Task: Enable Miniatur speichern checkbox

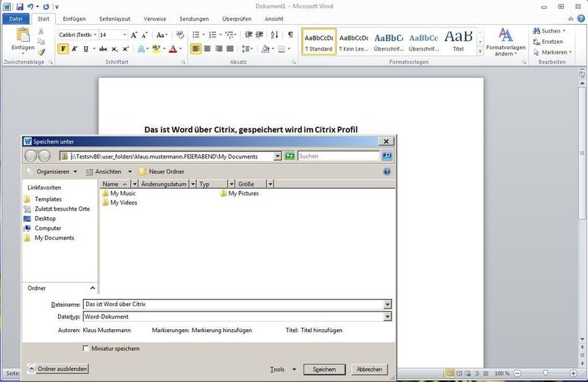Action: click(86, 348)
